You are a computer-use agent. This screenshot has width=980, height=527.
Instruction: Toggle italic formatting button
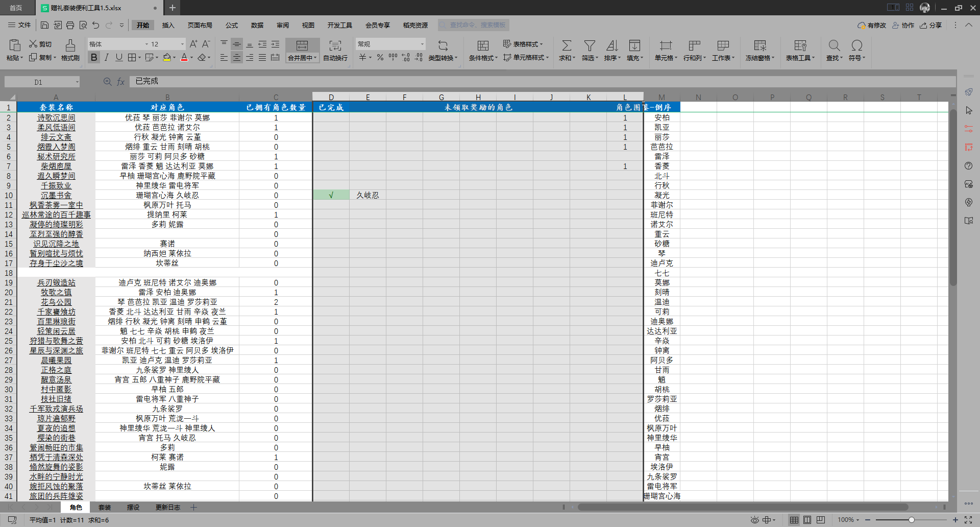pos(107,58)
